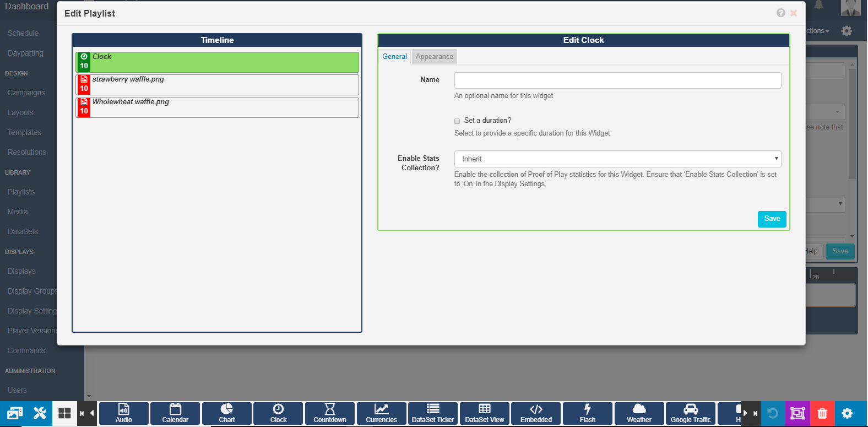Screen dimensions: 868x427
Task: Open the Enable Stats Collection dropdown
Action: (x=617, y=159)
